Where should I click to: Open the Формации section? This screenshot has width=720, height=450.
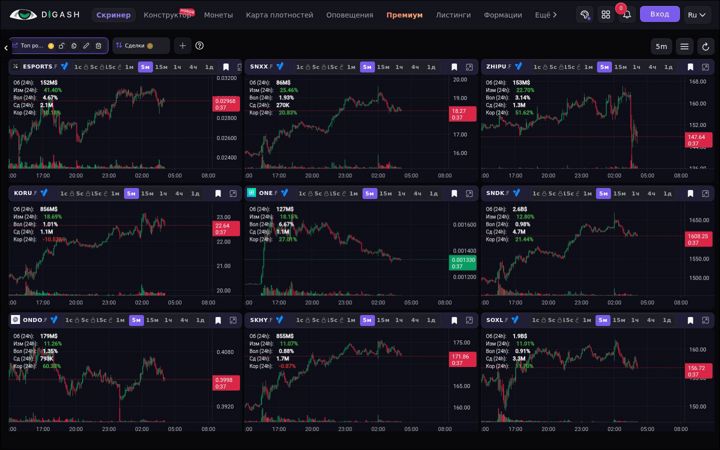pos(502,15)
